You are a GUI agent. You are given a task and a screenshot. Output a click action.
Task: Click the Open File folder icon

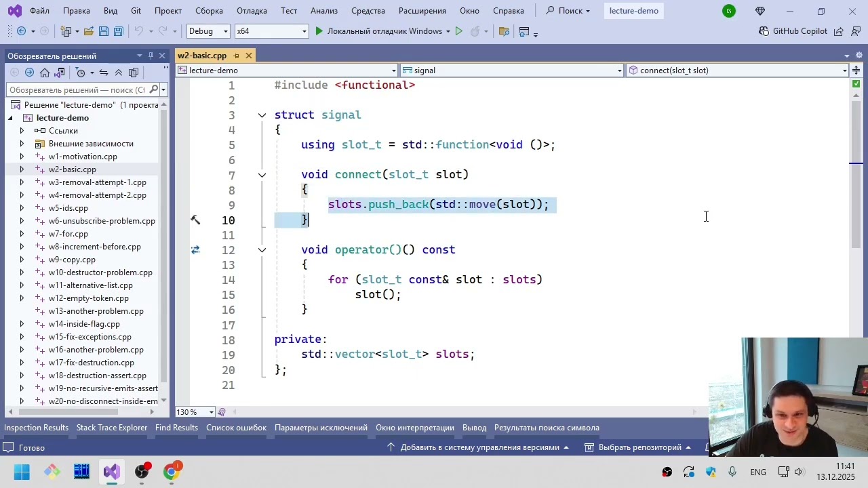[90, 31]
